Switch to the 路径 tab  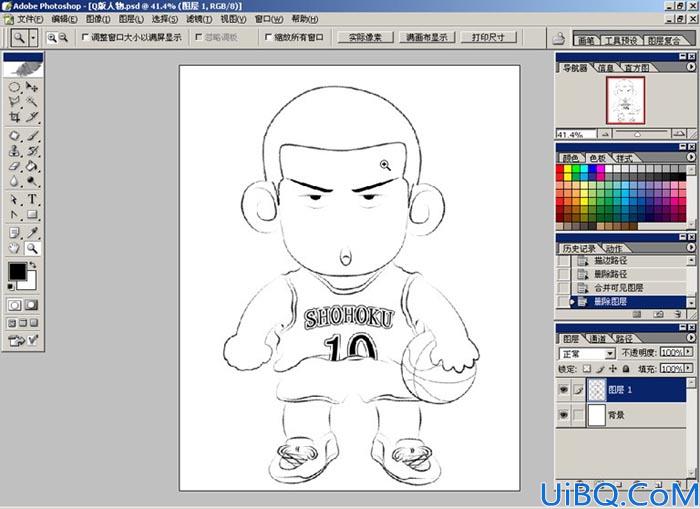(624, 339)
